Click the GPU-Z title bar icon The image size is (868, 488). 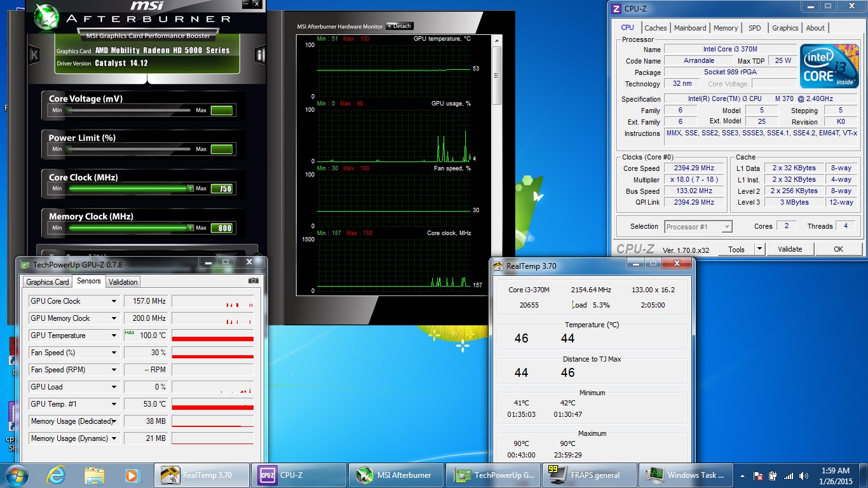(25, 265)
